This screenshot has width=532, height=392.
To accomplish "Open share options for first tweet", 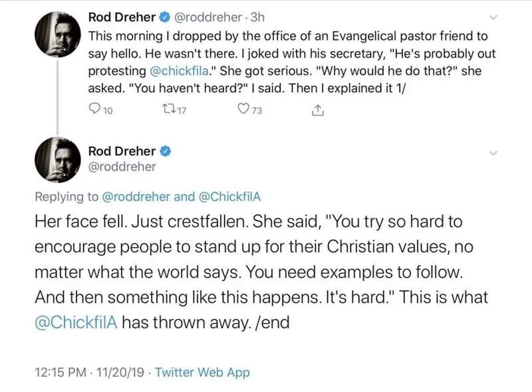I will [x=317, y=110].
